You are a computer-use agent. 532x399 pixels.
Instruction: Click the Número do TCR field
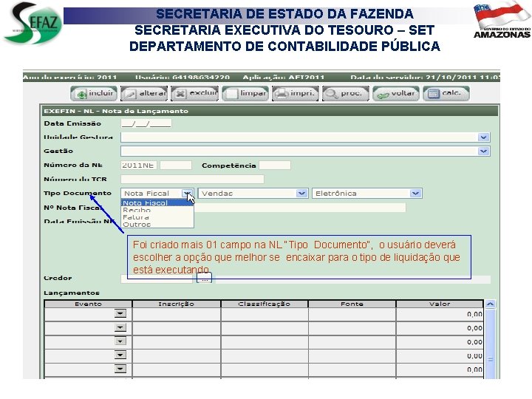click(x=192, y=179)
